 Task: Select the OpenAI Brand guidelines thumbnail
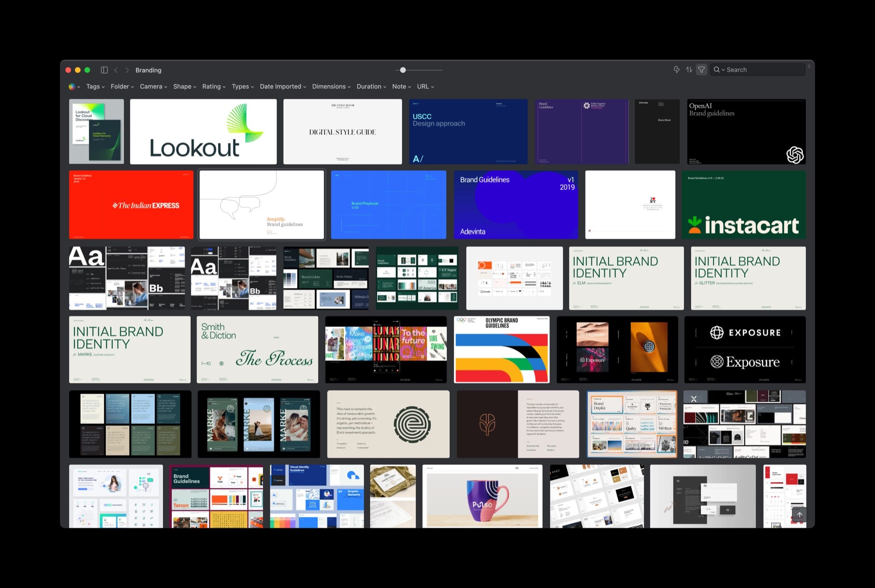(746, 132)
